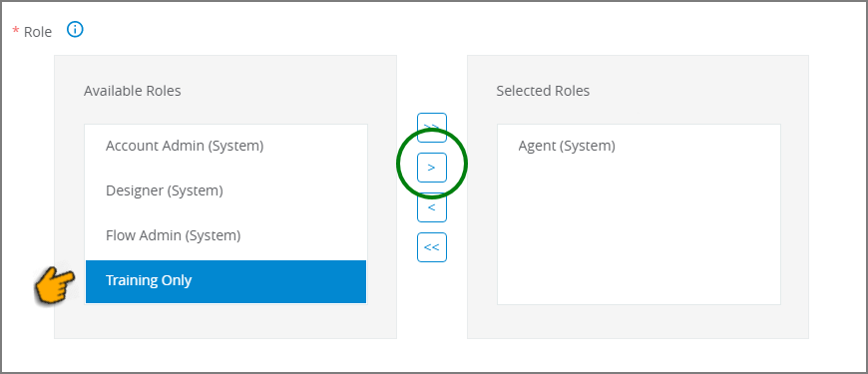Click the Role field label
Viewport: 868px width, 374px height.
(38, 32)
